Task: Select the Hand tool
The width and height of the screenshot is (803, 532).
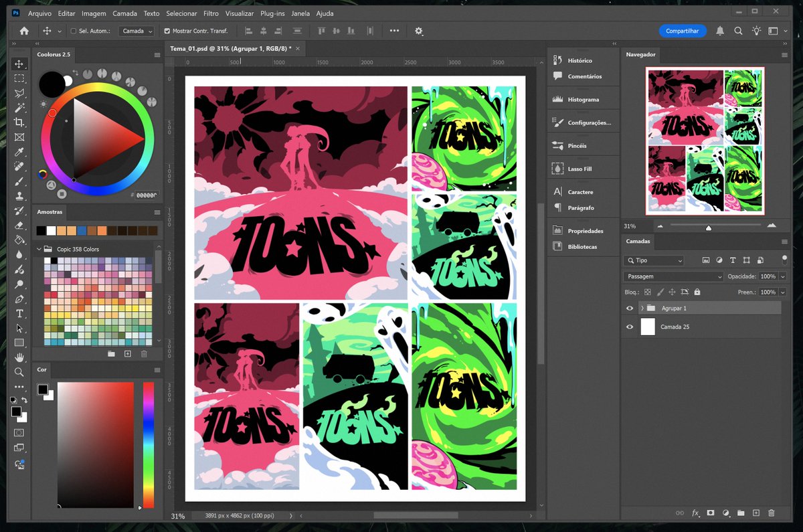Action: pyautogui.click(x=19, y=357)
